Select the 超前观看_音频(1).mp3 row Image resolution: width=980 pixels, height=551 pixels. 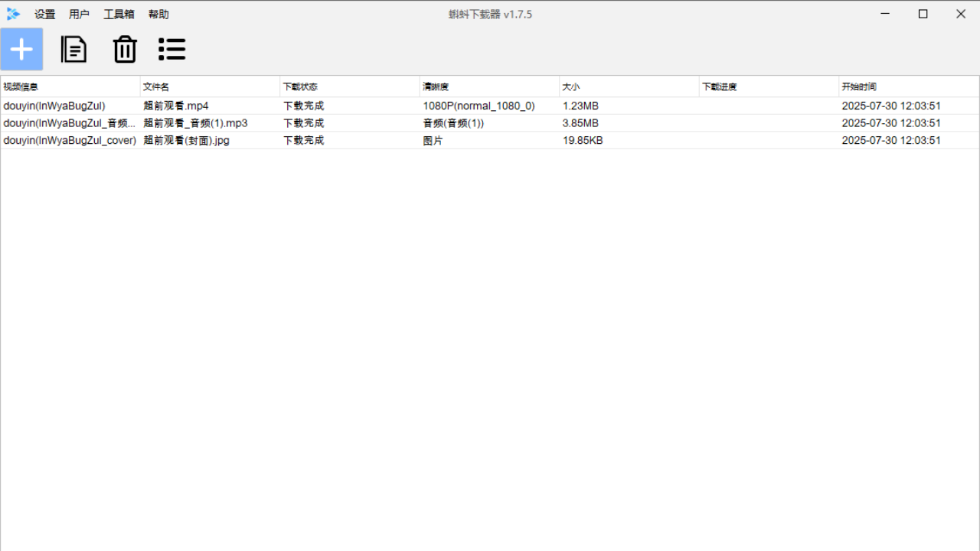195,123
